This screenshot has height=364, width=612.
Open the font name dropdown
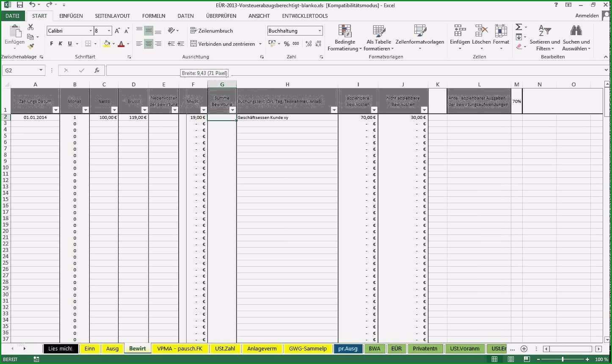point(91,31)
